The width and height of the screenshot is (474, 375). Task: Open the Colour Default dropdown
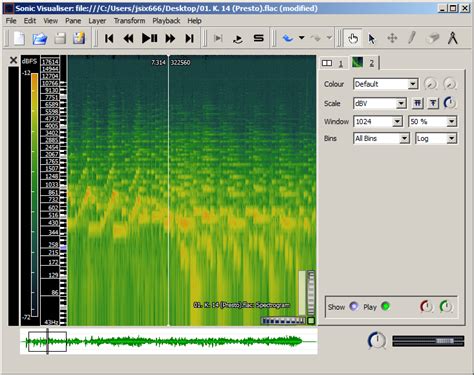click(385, 84)
